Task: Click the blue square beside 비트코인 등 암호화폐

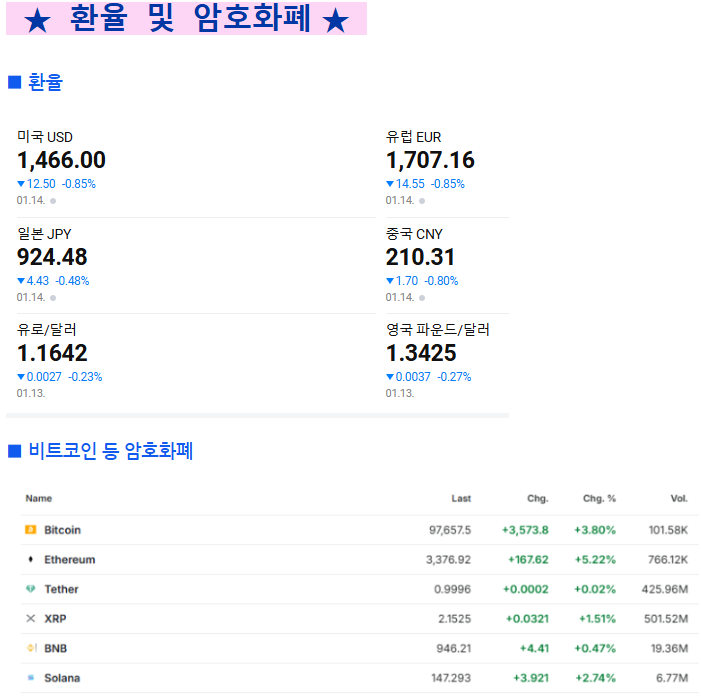Action: (x=14, y=451)
